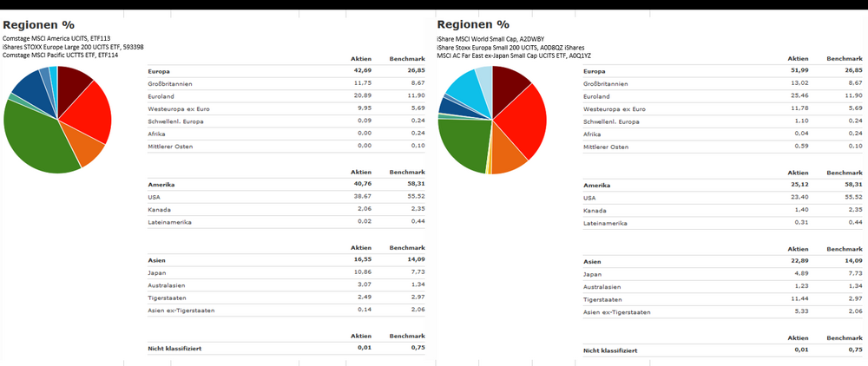Screen dimensions: 868x366
Task: Select Großbritannien Aktien value 13,02
Action: click(x=800, y=83)
